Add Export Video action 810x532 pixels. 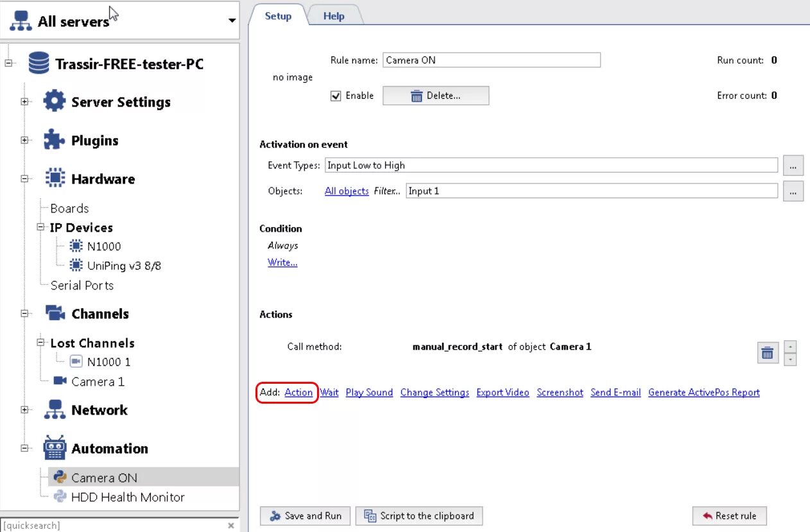point(503,392)
